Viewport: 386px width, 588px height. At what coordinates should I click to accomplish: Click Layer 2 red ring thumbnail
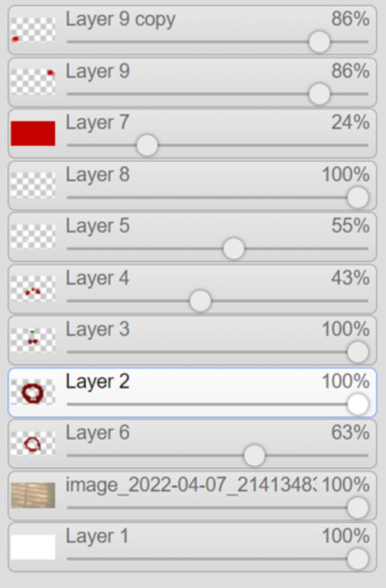click(x=33, y=392)
